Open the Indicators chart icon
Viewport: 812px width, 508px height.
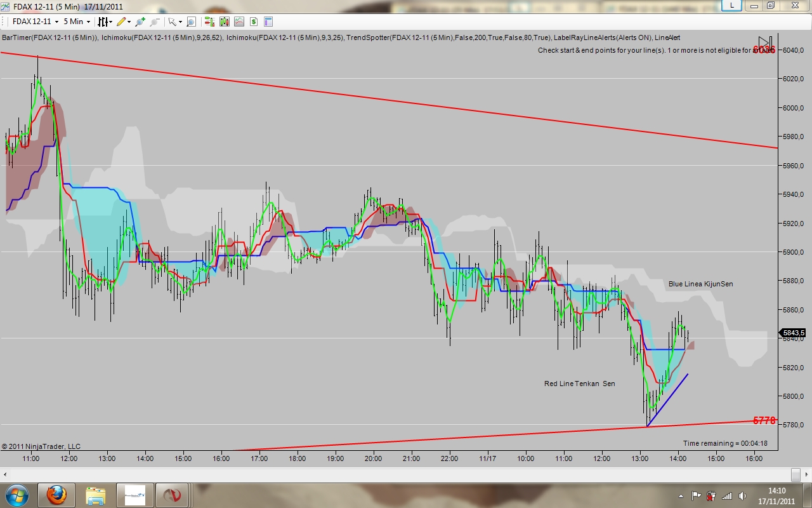click(239, 22)
